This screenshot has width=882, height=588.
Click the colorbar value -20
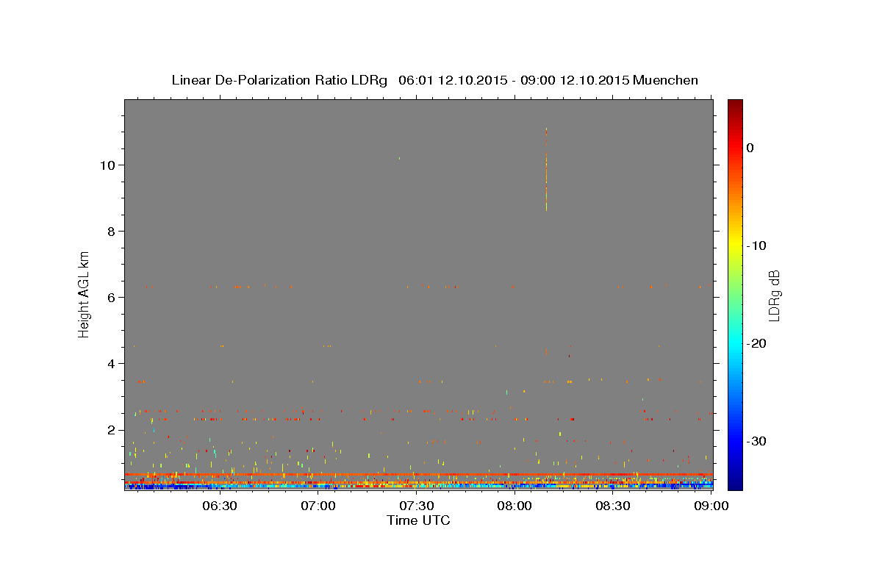click(757, 343)
